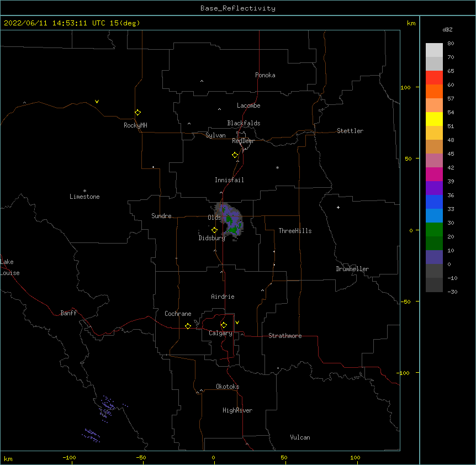476x465 pixels.
Task: Click the Lacombe city label
Action: 248,105
